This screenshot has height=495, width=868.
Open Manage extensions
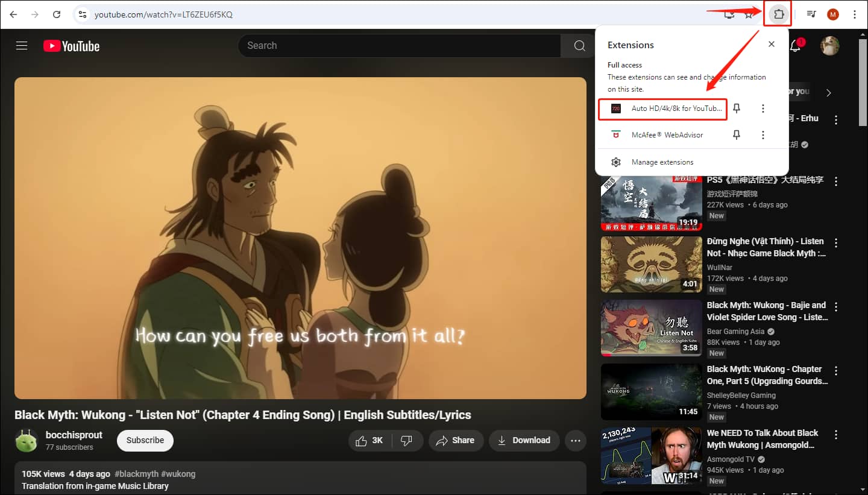point(692,162)
